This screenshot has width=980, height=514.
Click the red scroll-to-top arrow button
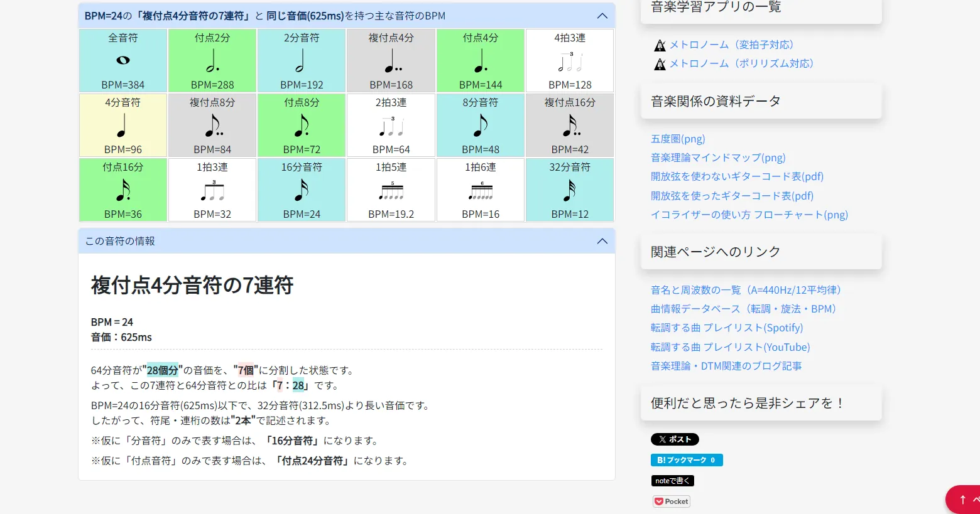(x=962, y=500)
